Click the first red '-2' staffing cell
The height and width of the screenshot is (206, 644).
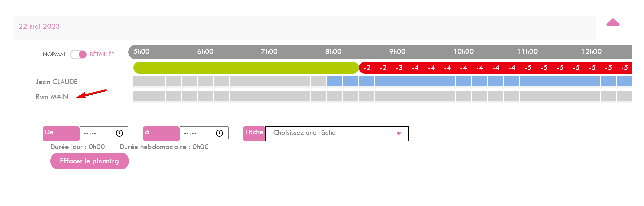(367, 68)
